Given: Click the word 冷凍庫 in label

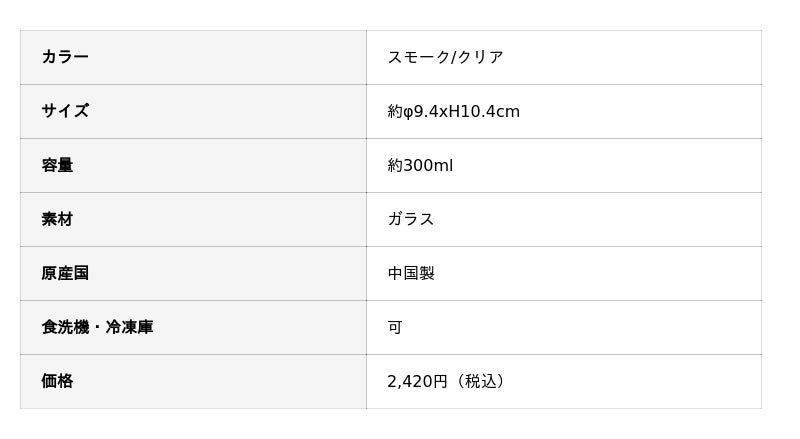Looking at the screenshot, I should pyautogui.click(x=129, y=327).
